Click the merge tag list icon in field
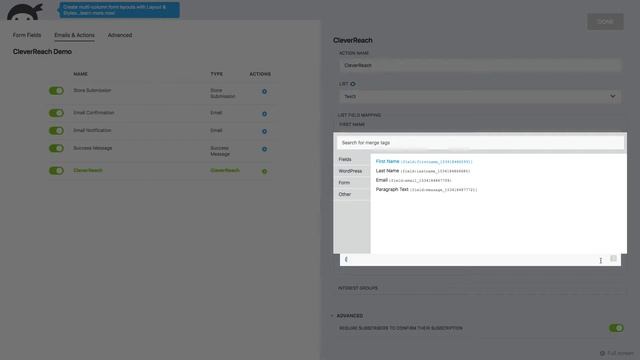Screen dimensions: 640x360 click(x=613, y=259)
